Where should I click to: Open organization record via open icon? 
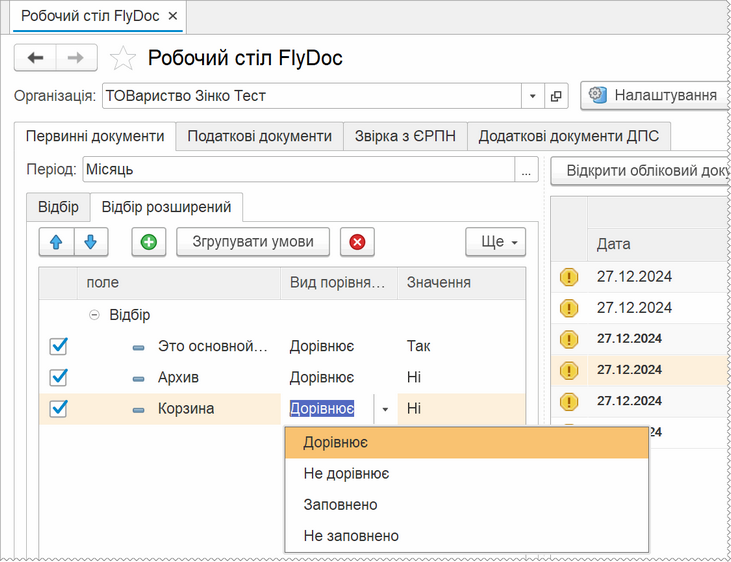(x=557, y=96)
